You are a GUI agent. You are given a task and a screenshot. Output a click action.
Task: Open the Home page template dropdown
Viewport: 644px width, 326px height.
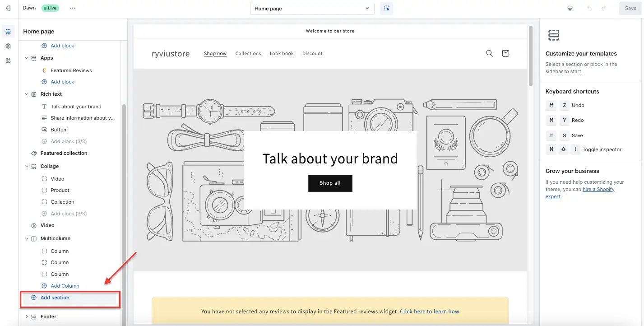pos(312,8)
